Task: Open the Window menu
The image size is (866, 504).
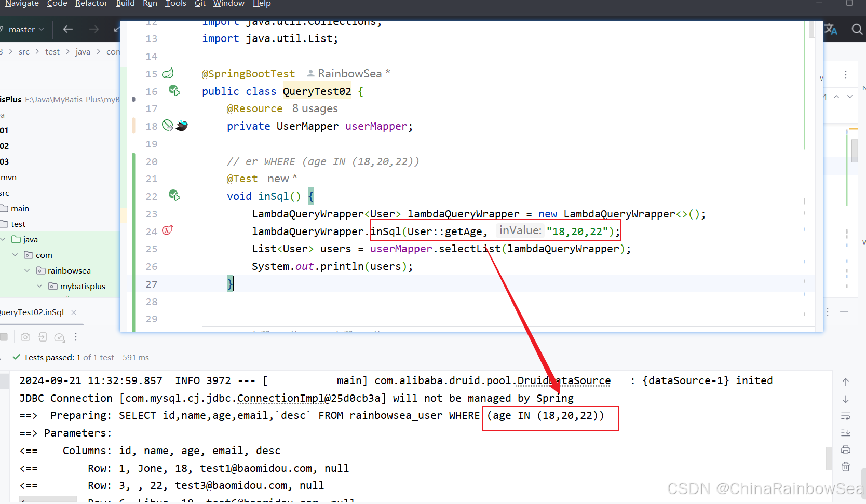Action: [x=229, y=4]
